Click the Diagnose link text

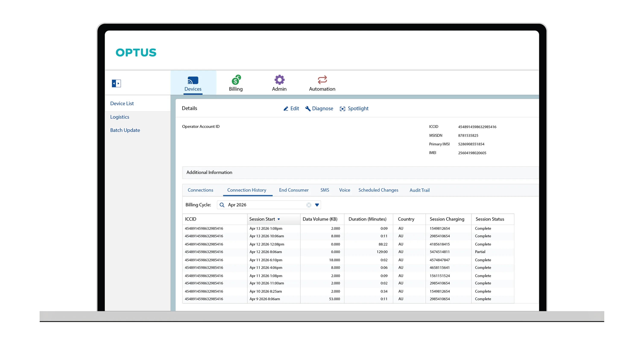point(322,108)
